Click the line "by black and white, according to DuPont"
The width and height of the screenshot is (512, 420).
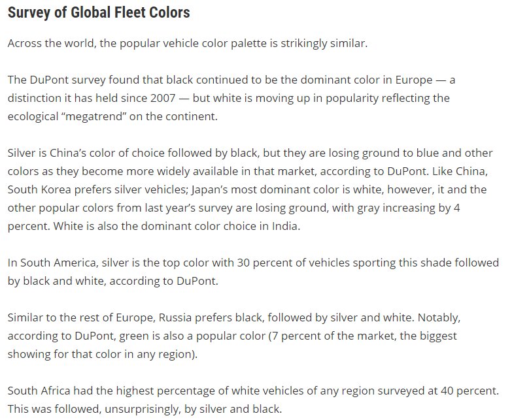(112, 281)
